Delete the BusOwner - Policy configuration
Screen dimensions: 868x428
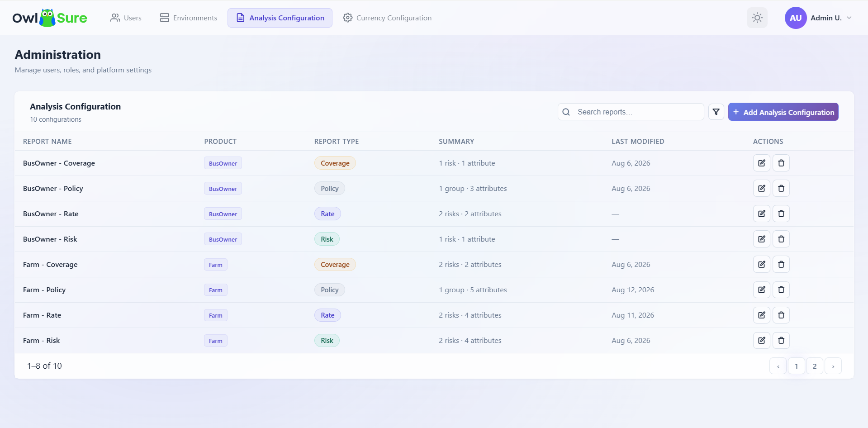[x=781, y=188]
